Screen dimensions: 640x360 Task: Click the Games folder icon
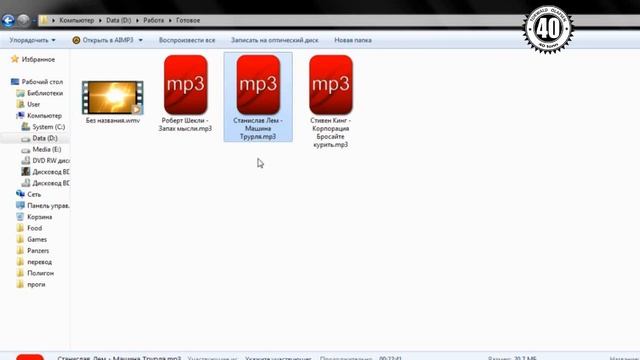click(20, 239)
